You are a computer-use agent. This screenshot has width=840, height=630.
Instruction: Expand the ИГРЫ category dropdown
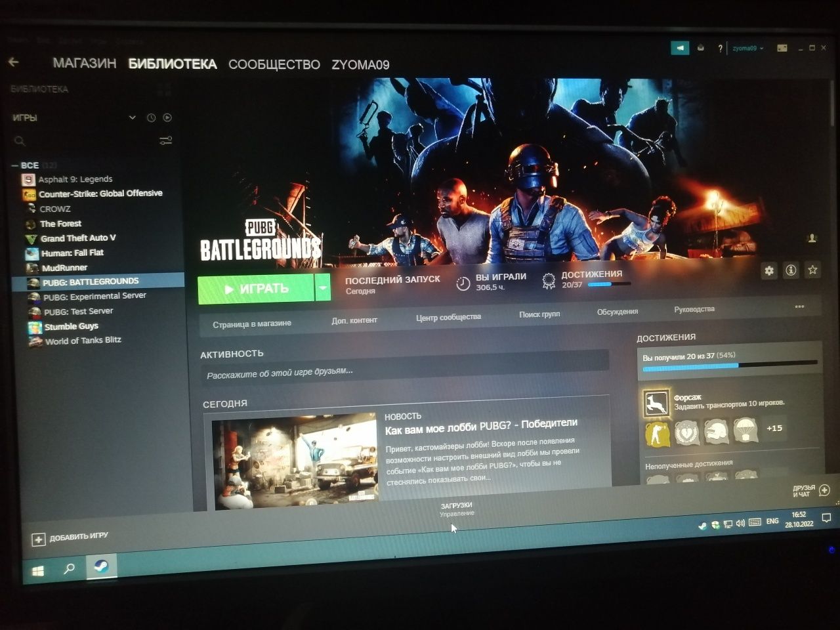[132, 117]
